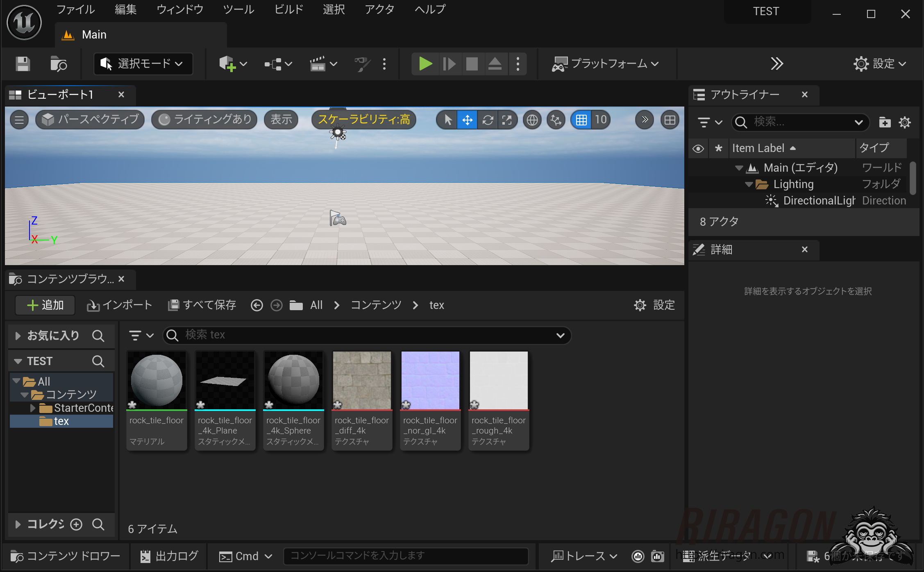
Task: Click the Save current level floppy icon
Action: tap(23, 64)
